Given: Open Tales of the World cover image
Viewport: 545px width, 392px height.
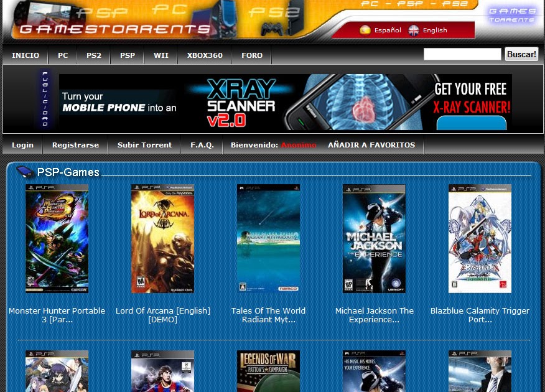Looking at the screenshot, I should click(268, 239).
